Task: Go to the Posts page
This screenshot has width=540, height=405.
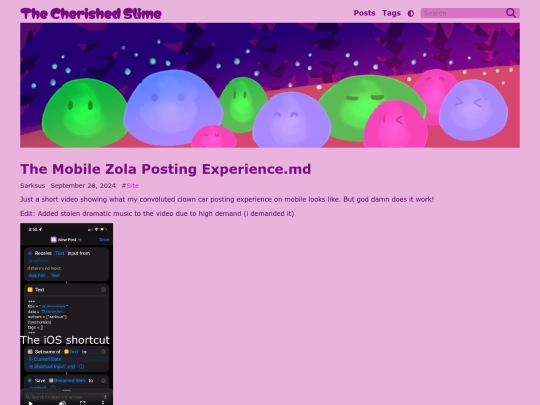Action: (364, 13)
